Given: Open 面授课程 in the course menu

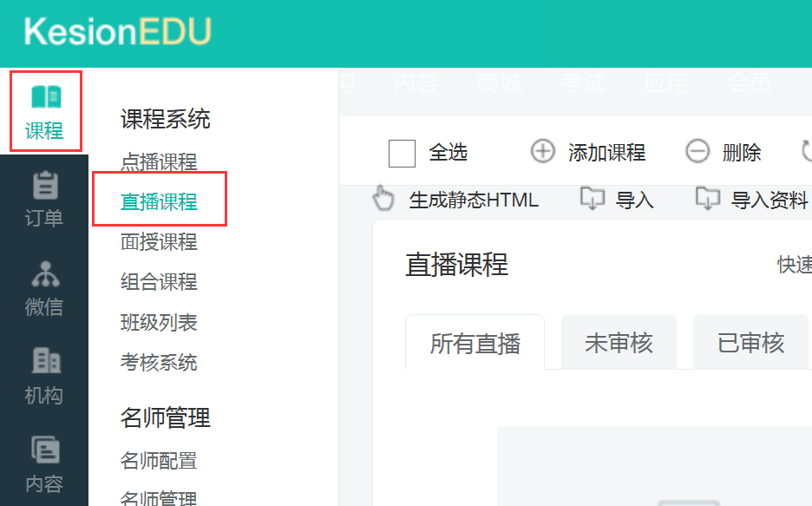Looking at the screenshot, I should pos(159,242).
